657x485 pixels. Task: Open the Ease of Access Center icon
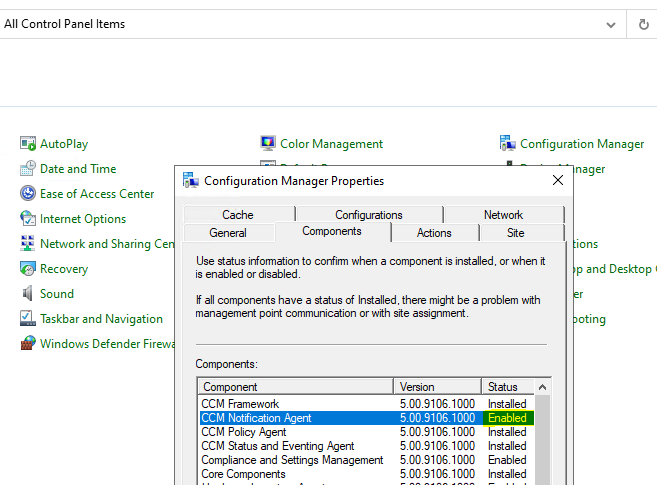[28, 193]
